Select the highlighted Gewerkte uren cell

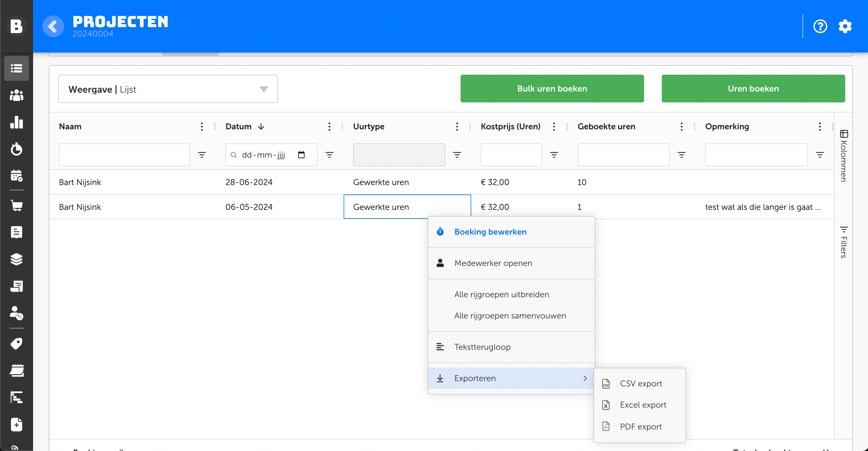407,207
